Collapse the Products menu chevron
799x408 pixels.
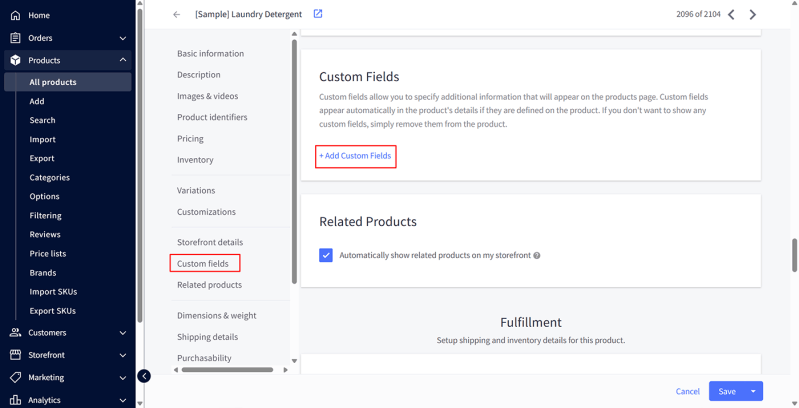tap(123, 60)
